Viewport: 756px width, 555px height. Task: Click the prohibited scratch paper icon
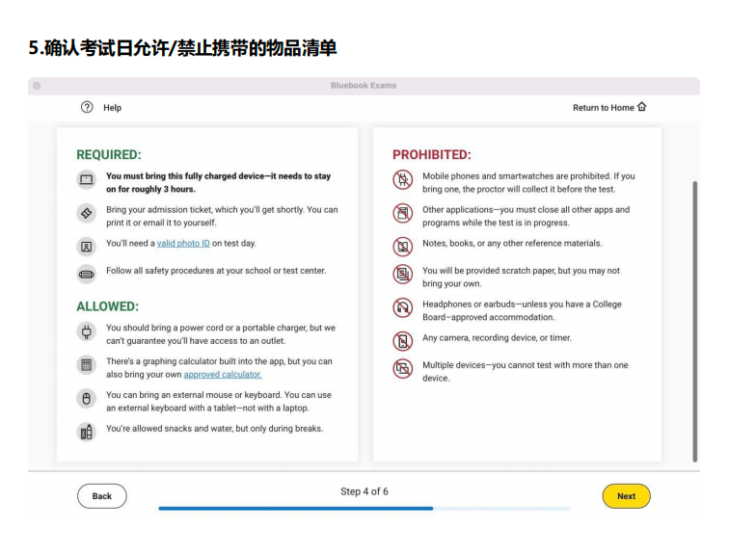click(403, 274)
